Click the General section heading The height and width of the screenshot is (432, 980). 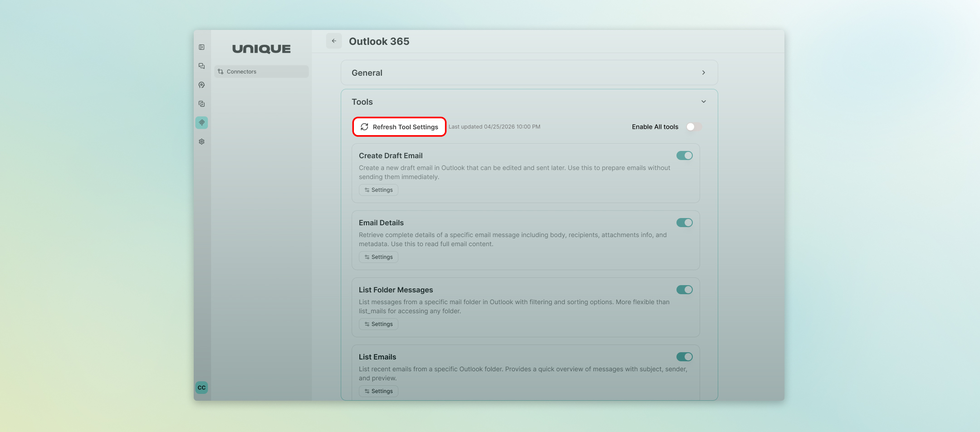coord(367,73)
